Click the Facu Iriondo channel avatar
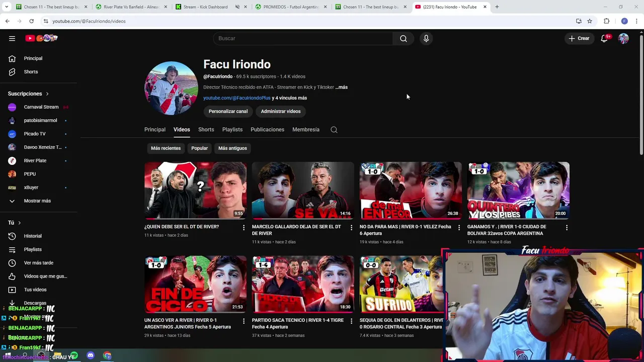Image resolution: width=644 pixels, height=362 pixels. point(171,88)
